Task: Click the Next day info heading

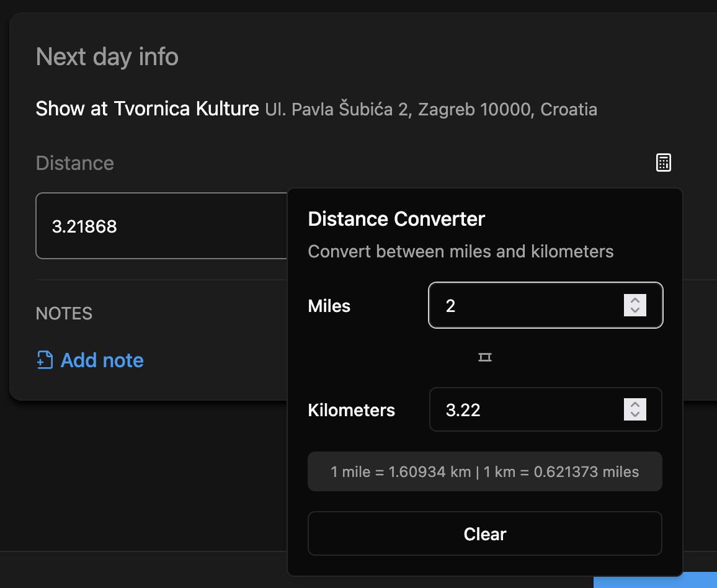Action: point(107,56)
